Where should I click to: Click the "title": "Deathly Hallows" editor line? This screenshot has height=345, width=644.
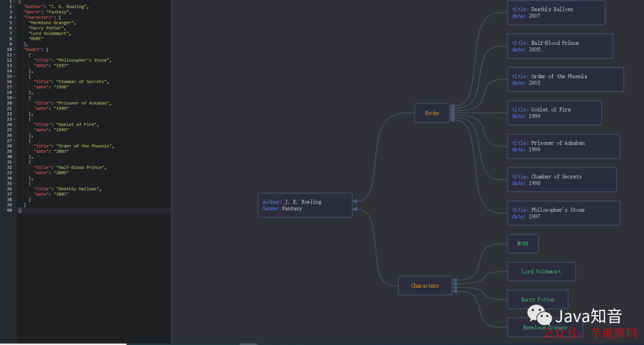click(x=67, y=189)
